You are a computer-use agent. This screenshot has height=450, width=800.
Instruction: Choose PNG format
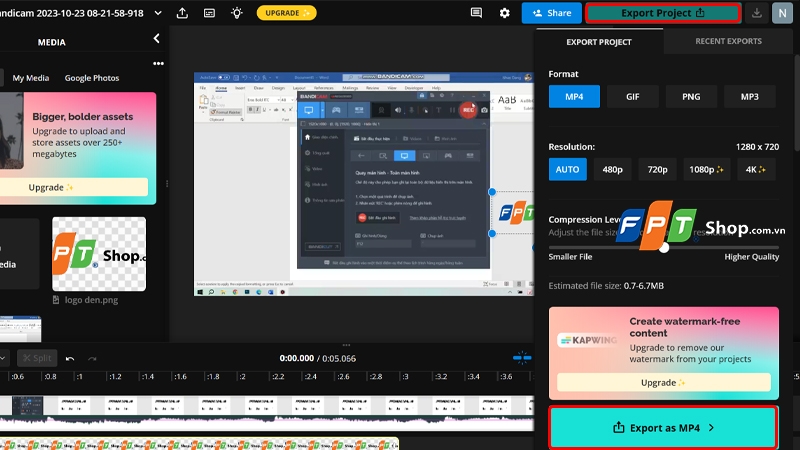click(691, 96)
